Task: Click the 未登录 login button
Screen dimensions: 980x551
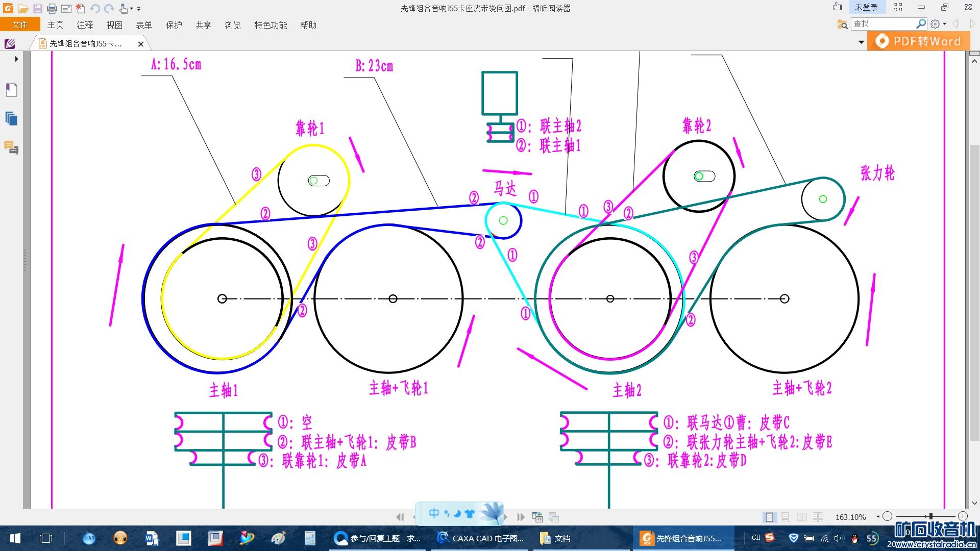Action: pyautogui.click(x=866, y=7)
